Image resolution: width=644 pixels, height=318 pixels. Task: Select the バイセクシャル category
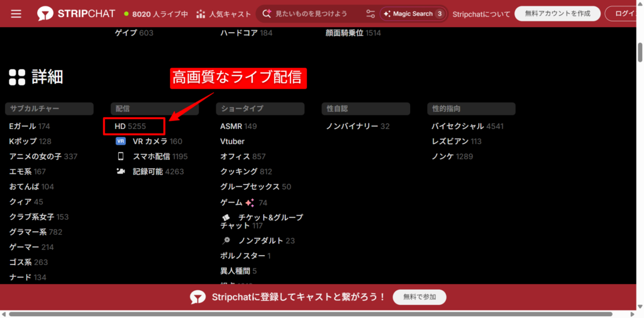[467, 127]
